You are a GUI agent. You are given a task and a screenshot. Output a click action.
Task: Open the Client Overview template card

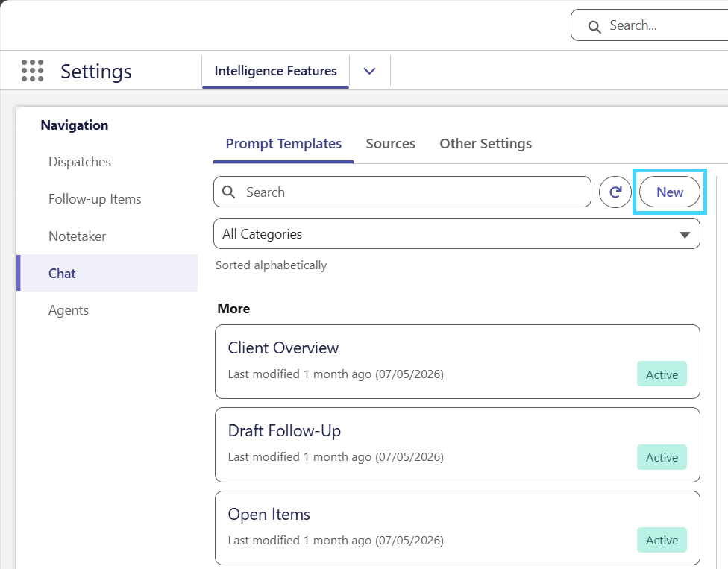point(457,362)
